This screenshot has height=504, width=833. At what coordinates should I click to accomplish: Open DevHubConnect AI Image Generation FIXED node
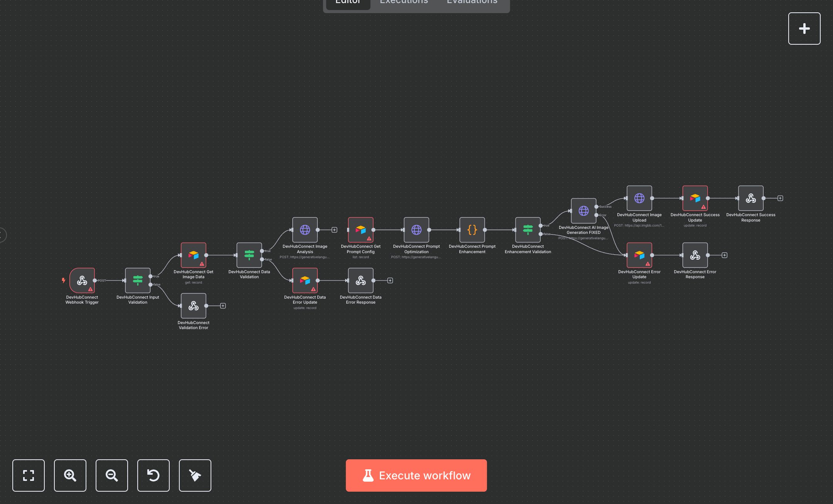coord(583,211)
